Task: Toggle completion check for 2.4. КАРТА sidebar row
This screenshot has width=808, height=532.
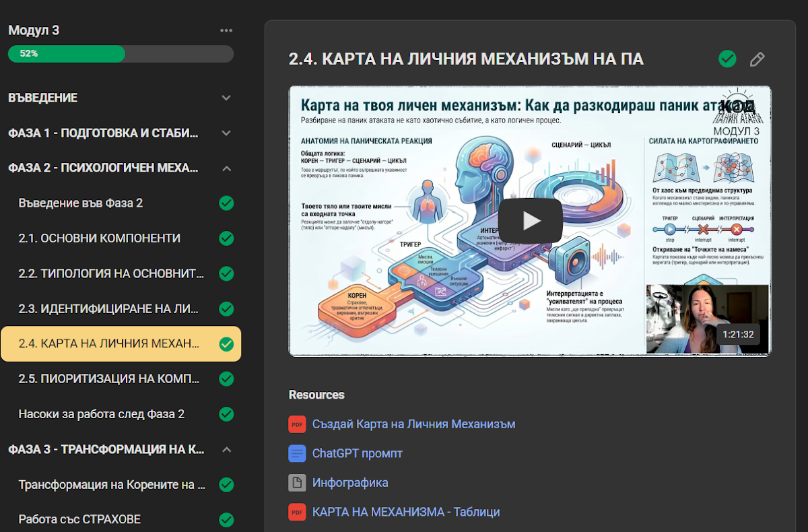Action: (x=226, y=343)
